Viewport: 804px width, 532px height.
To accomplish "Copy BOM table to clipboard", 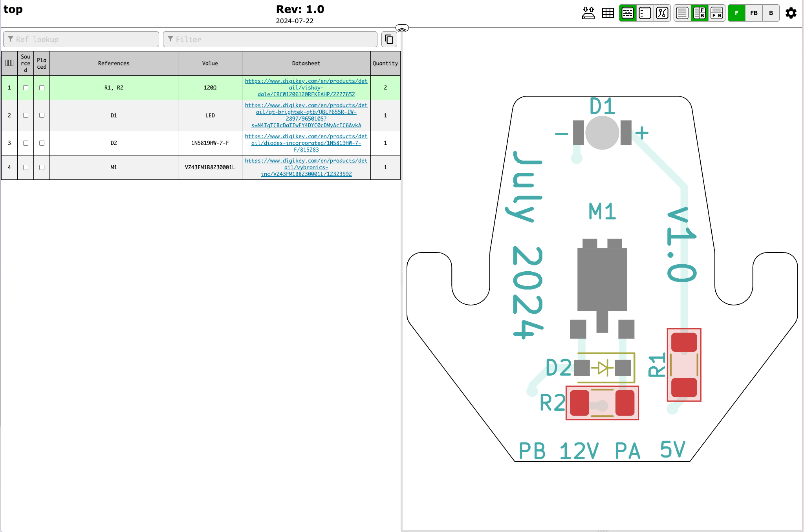I will click(389, 39).
